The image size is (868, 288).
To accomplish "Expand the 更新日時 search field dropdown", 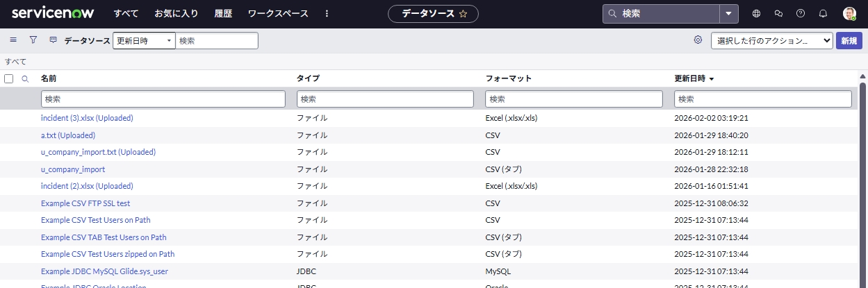I will (144, 41).
